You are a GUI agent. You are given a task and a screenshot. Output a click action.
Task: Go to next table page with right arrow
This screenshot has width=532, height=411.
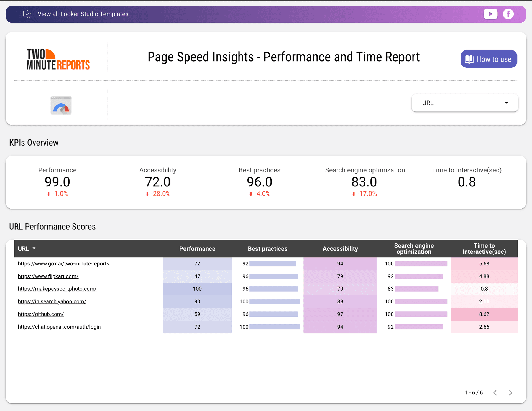coord(511,392)
